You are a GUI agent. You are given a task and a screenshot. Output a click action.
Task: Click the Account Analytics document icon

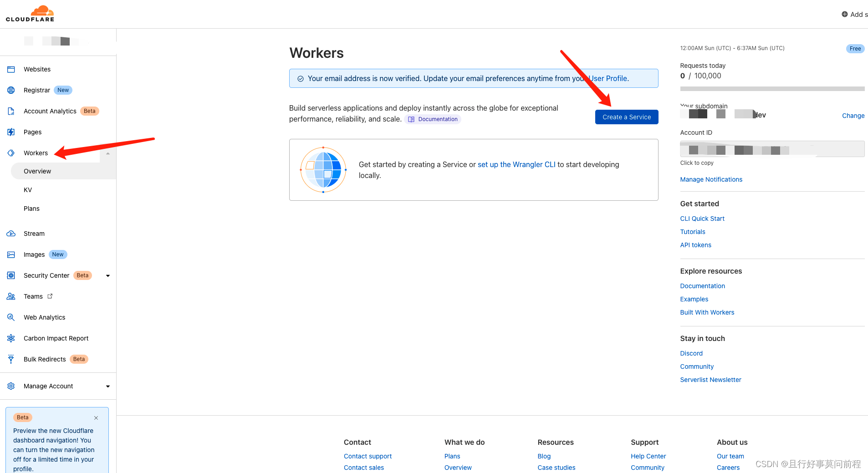tap(11, 111)
